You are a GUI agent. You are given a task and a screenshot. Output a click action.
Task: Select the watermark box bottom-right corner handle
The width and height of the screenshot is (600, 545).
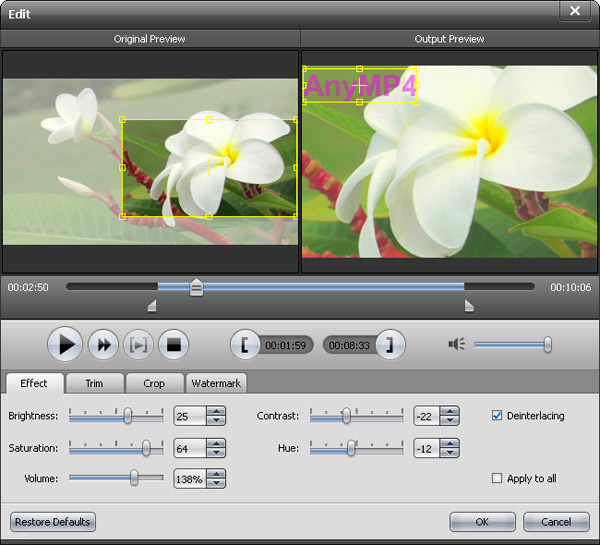417,102
